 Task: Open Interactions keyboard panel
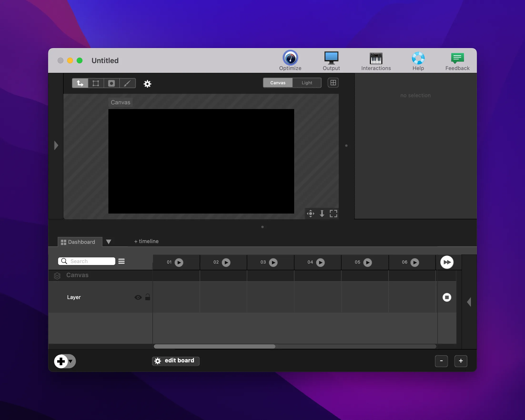pos(376,58)
